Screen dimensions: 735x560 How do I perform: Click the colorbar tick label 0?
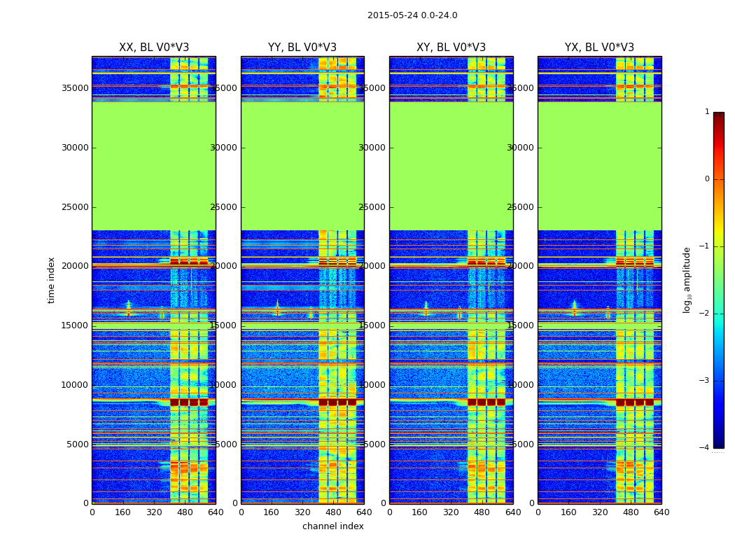tap(707, 179)
